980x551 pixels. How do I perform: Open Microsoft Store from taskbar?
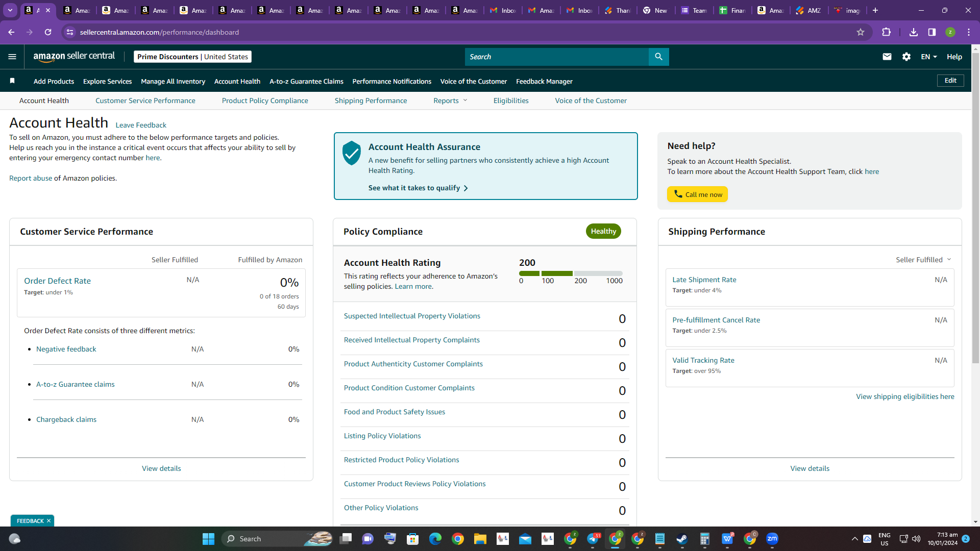point(413,539)
